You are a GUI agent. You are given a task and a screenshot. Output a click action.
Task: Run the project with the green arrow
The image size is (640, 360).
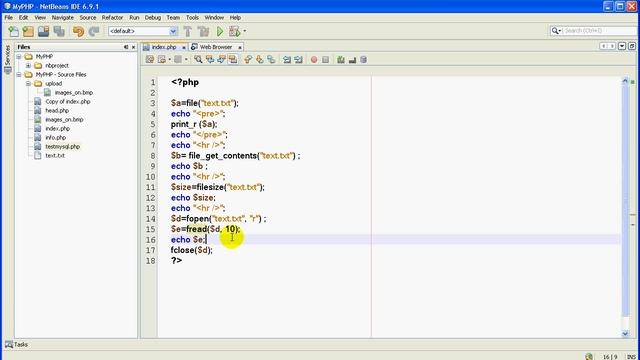coord(220,31)
